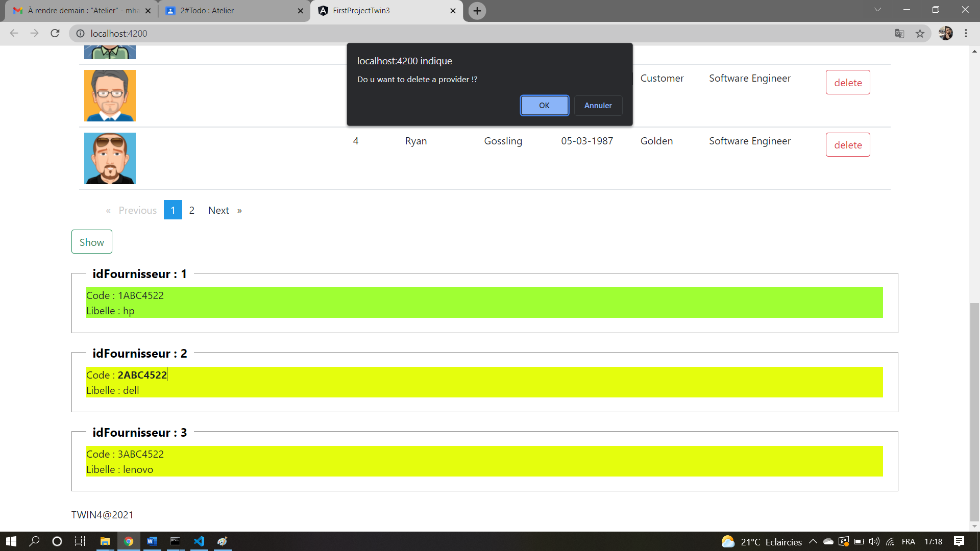980x551 pixels.
Task: Open the Chrome profile avatar
Action: tap(946, 33)
